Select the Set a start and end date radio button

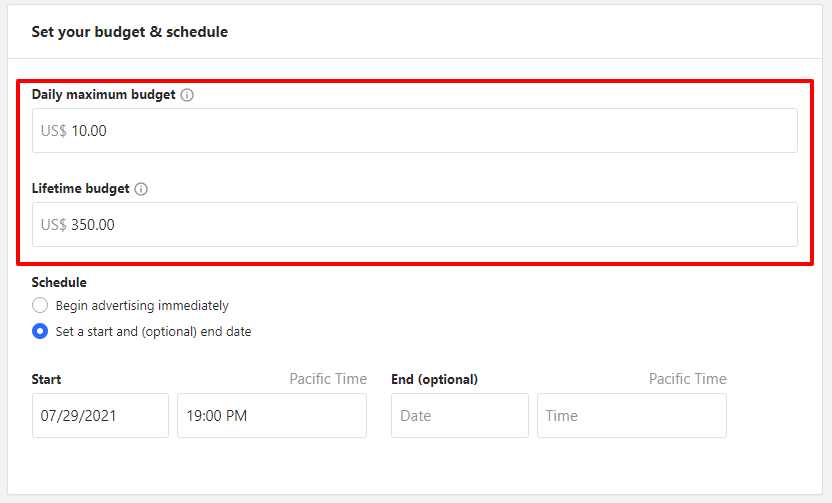pyautogui.click(x=40, y=331)
